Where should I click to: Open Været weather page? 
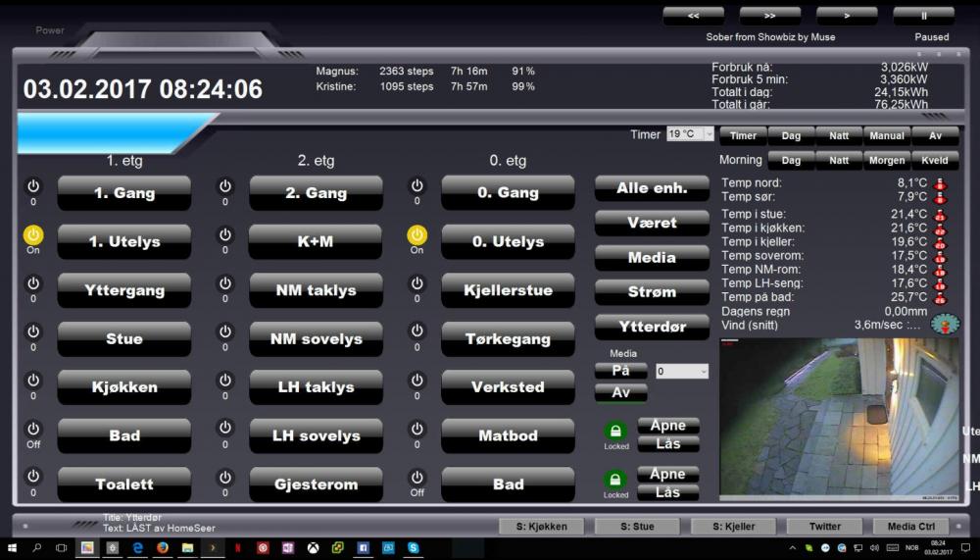pyautogui.click(x=652, y=223)
